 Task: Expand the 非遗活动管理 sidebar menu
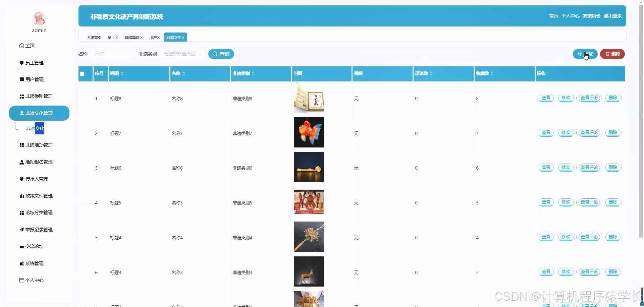click(x=39, y=145)
